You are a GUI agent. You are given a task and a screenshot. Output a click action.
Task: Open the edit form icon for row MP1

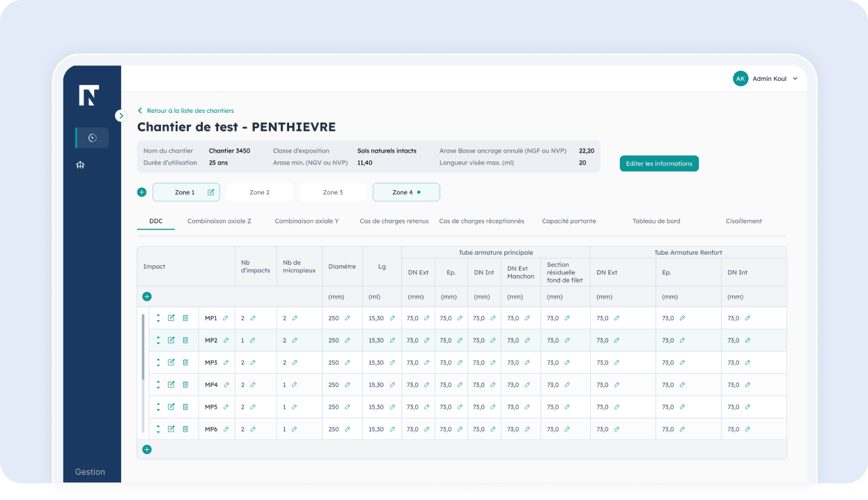171,318
